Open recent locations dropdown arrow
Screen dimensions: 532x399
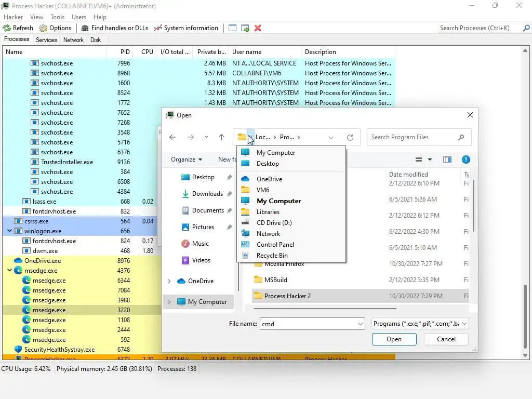pyautogui.click(x=206, y=137)
